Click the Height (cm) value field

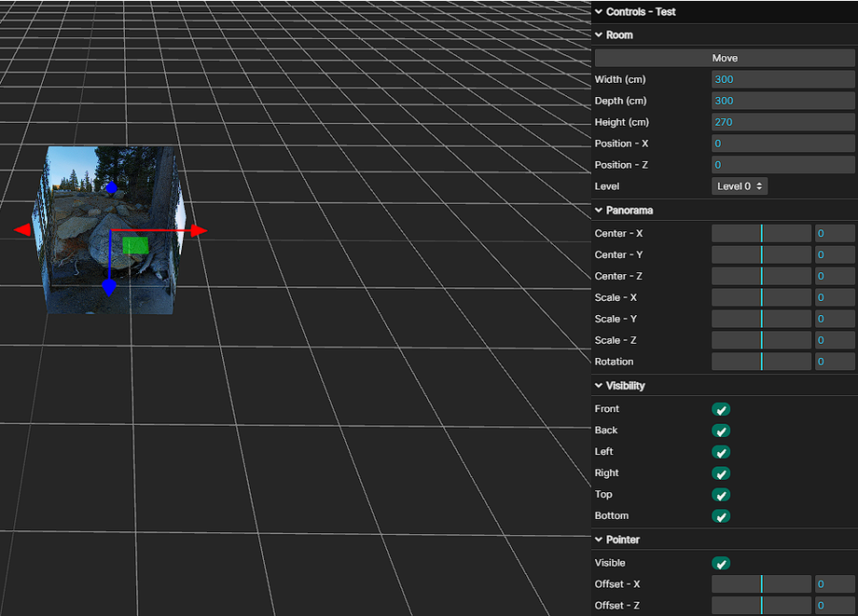coord(782,122)
